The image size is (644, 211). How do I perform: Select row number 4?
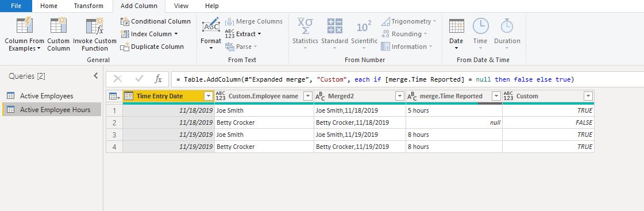114,147
